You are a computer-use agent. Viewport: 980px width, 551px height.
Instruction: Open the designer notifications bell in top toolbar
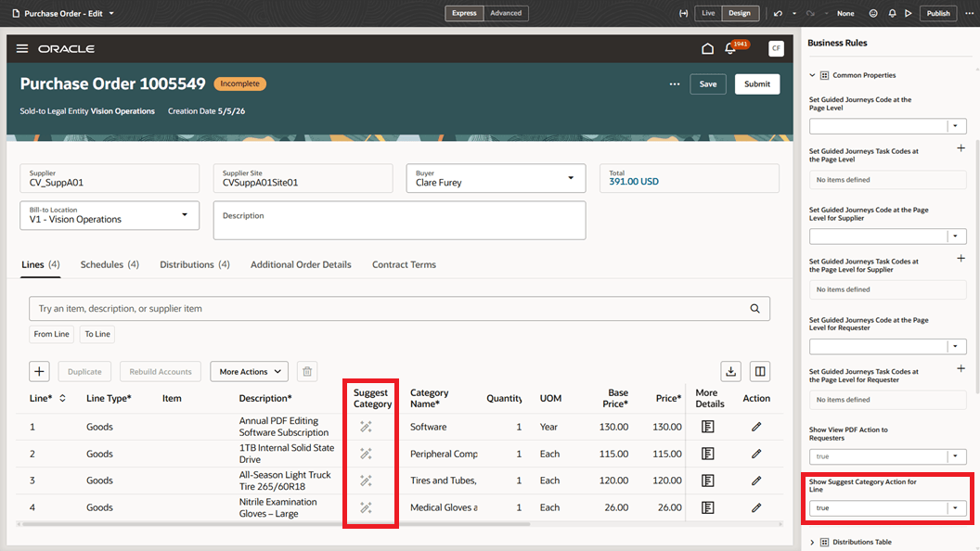(892, 13)
